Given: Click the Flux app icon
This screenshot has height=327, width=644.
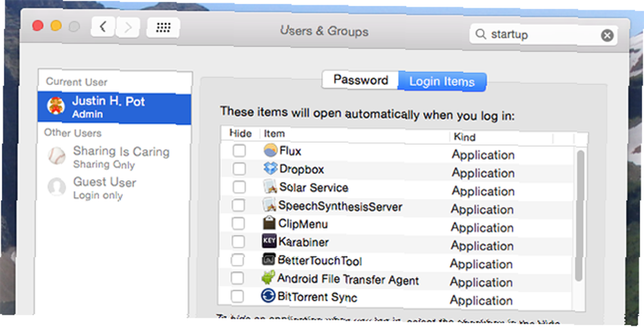Looking at the screenshot, I should point(270,151).
